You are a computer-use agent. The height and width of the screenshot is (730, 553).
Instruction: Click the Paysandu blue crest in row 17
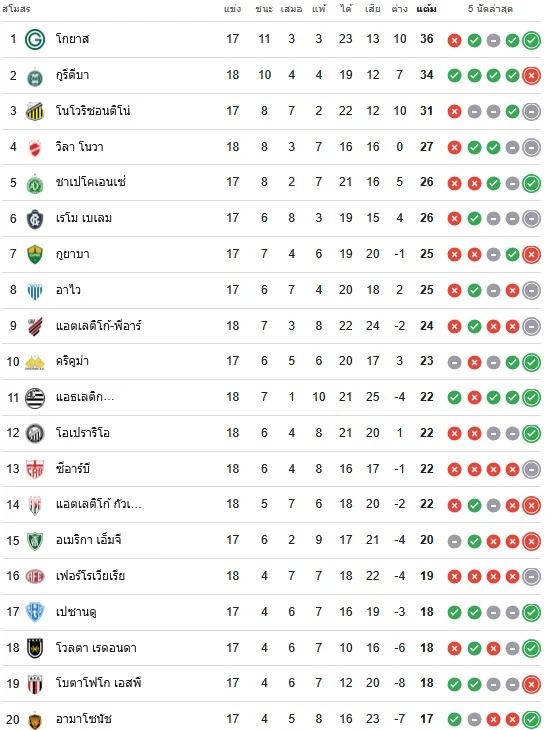coord(35,612)
